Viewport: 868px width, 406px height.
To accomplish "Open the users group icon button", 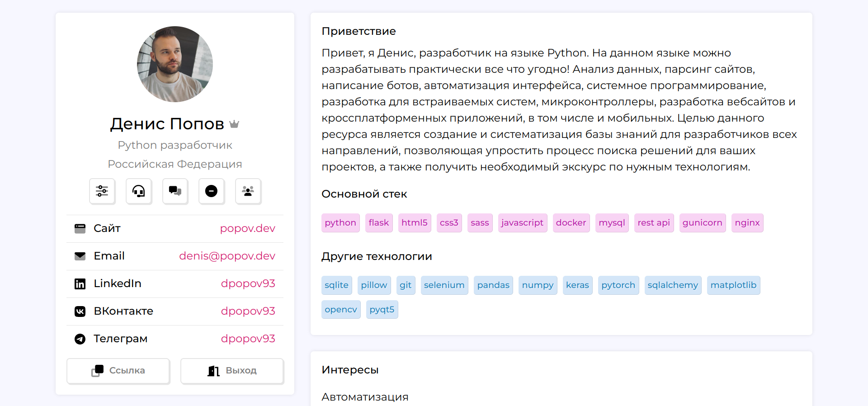I will click(248, 191).
